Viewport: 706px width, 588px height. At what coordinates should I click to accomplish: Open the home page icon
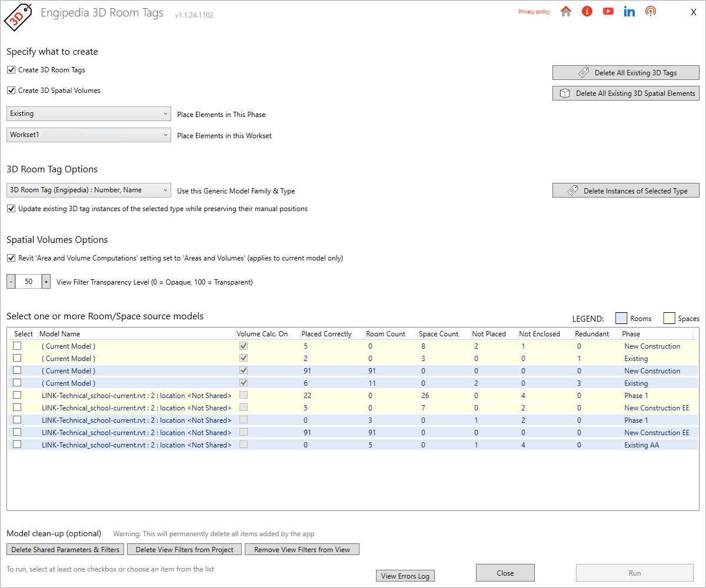coord(566,11)
